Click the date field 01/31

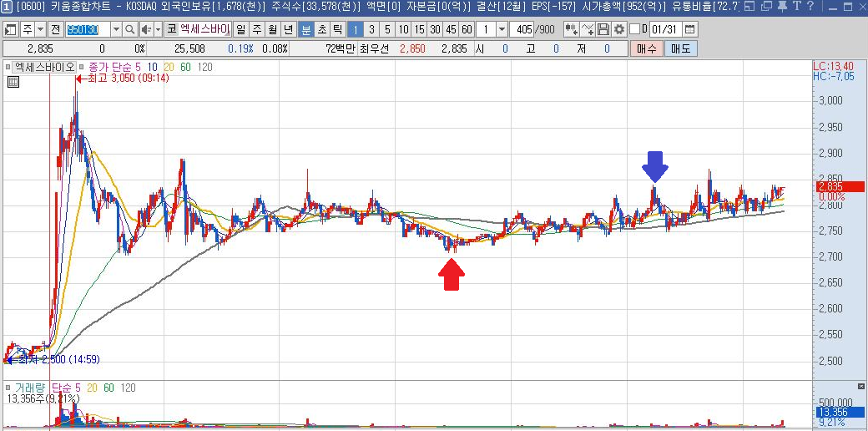(666, 29)
